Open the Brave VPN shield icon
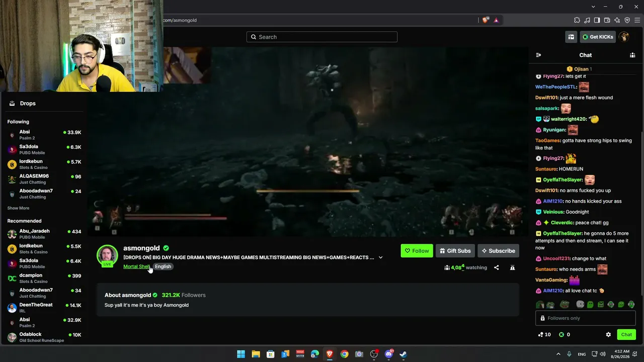644x362 pixels. tap(627, 20)
